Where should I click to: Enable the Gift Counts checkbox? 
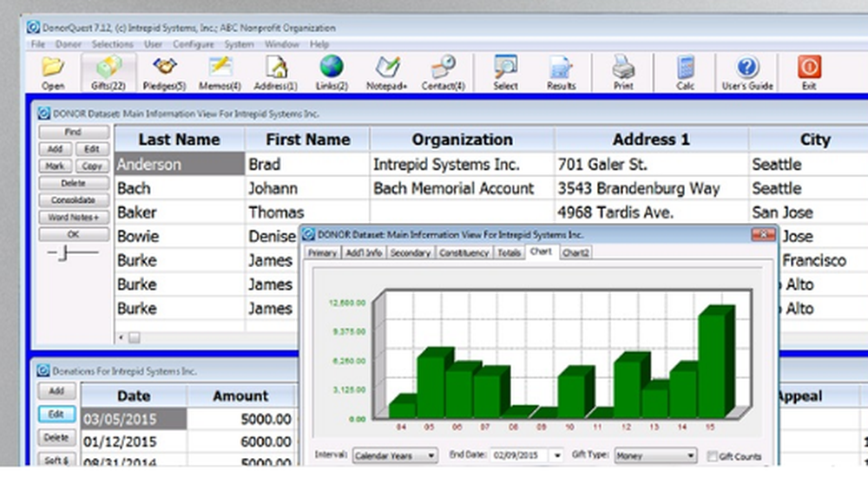tap(713, 456)
